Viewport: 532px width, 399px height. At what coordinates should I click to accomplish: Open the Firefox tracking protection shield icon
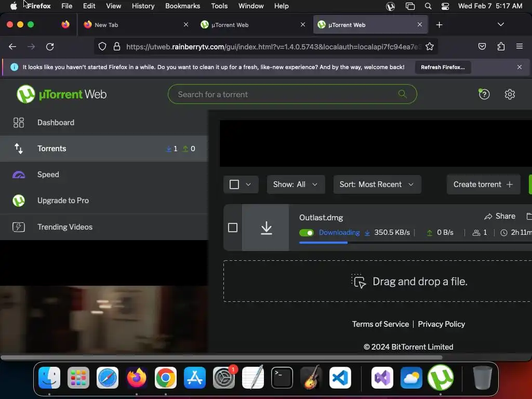tap(102, 46)
